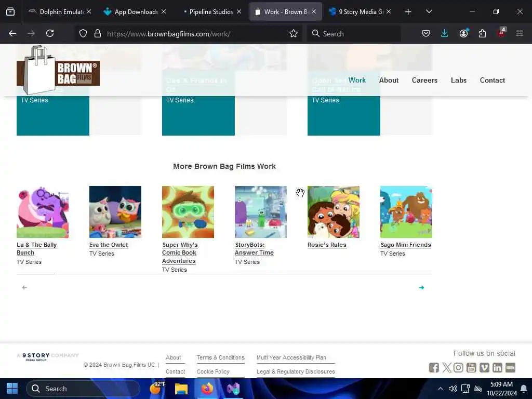Open Lu & The Bally Bunch link

coord(37,249)
